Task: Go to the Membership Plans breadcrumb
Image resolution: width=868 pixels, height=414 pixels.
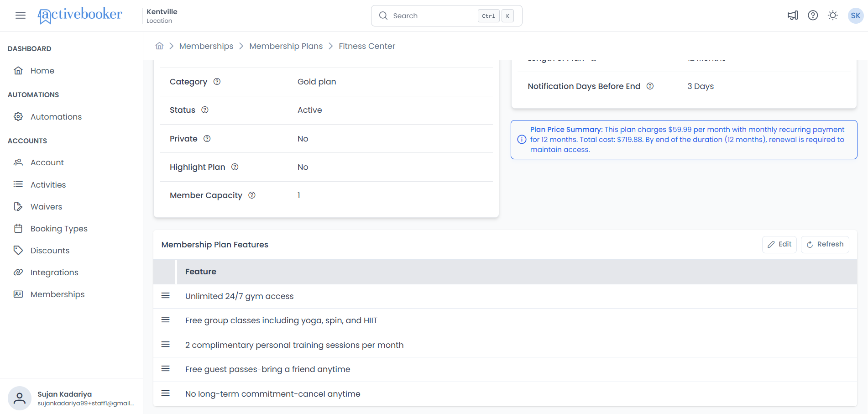Action: pos(286,46)
